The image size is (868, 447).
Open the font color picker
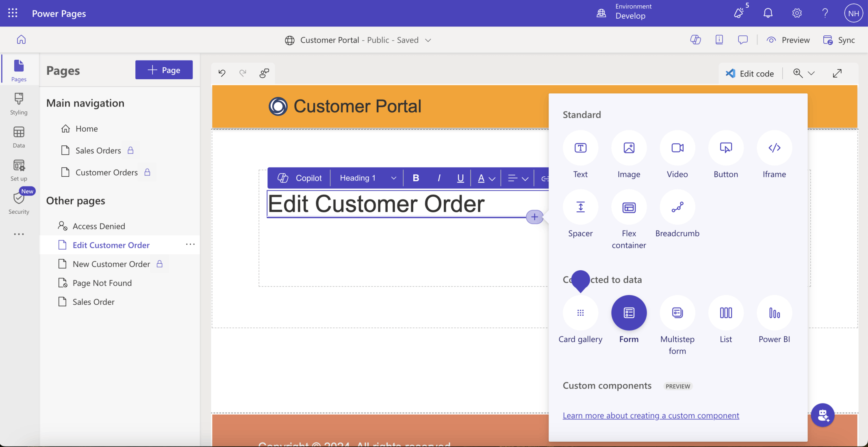coord(486,178)
